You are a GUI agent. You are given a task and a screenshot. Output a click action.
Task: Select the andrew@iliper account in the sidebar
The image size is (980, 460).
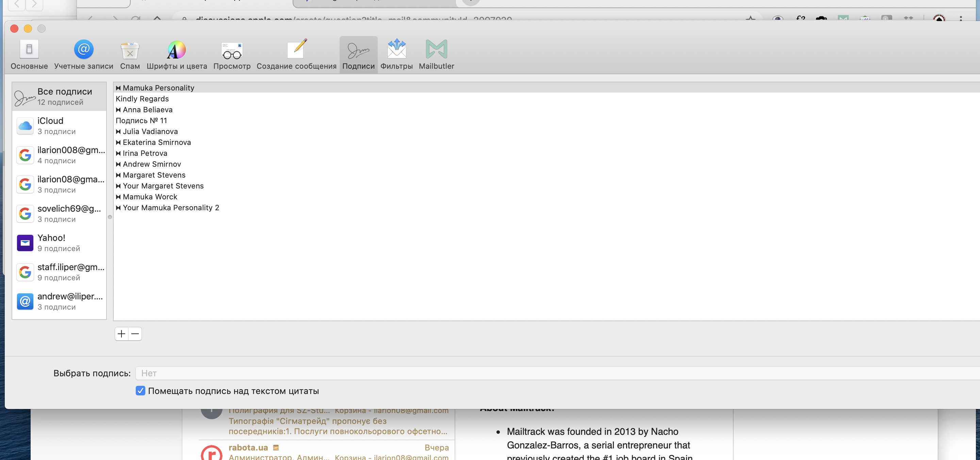[x=59, y=301]
